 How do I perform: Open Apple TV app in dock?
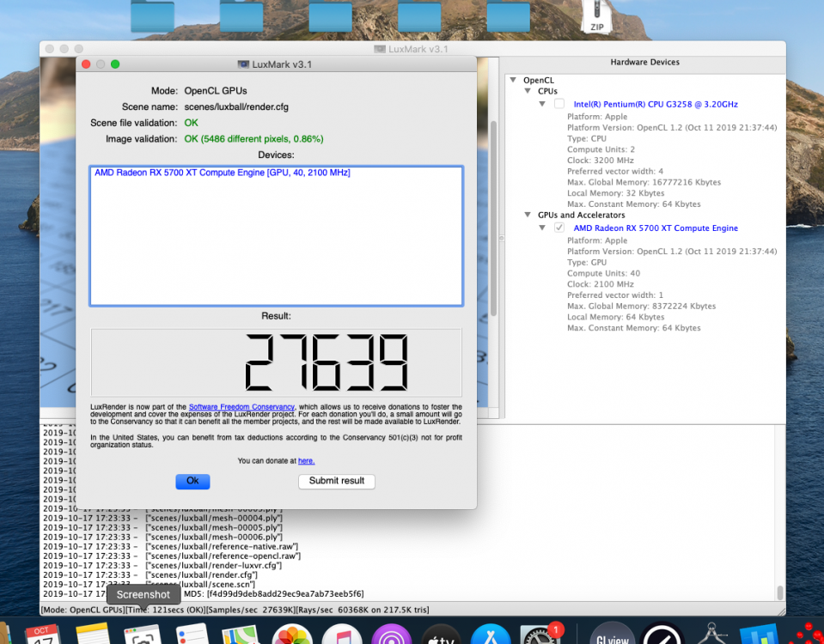coord(442,634)
